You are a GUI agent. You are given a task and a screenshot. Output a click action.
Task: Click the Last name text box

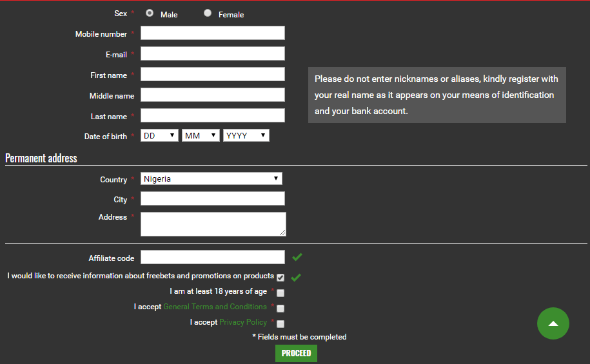tap(212, 116)
